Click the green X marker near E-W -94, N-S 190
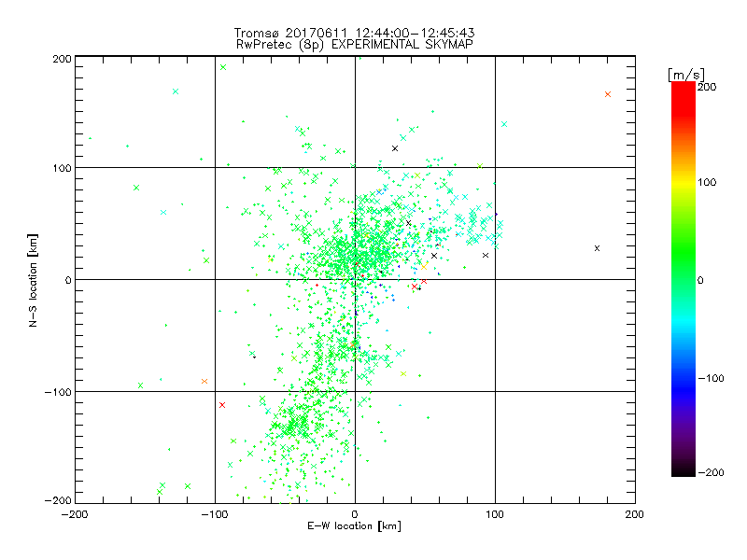Viewport: 747px width, 560px height. tap(223, 67)
